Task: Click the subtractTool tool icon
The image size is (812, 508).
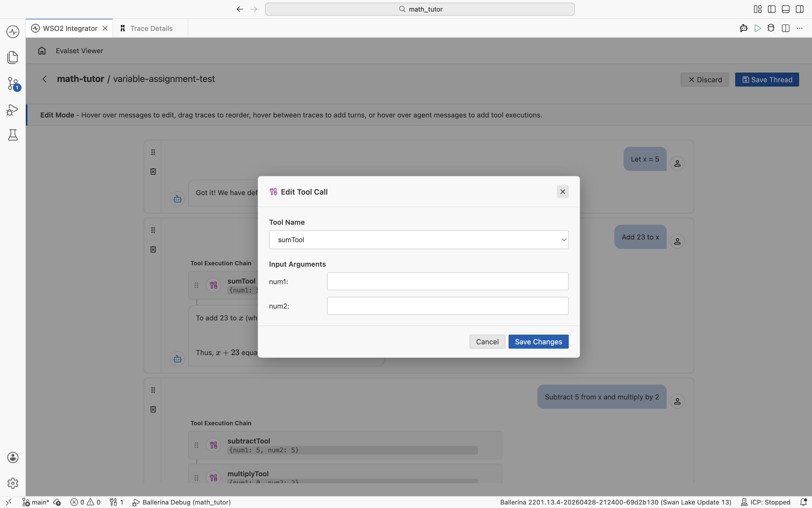Action: click(x=213, y=445)
